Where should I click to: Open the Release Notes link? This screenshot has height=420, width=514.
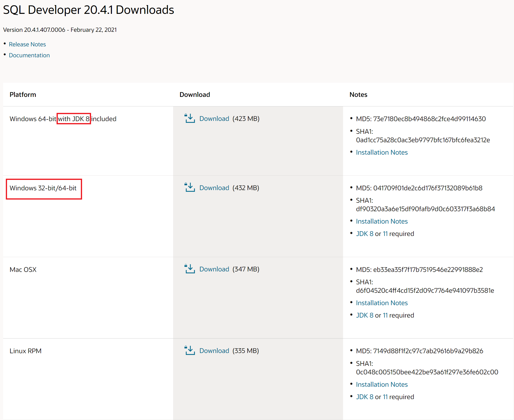[x=27, y=44]
